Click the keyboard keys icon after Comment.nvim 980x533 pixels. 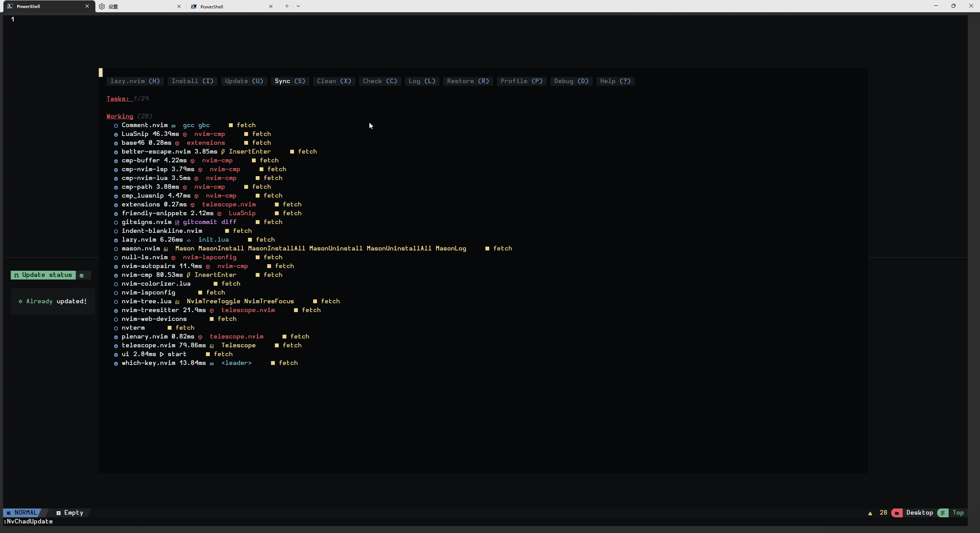pyautogui.click(x=173, y=126)
